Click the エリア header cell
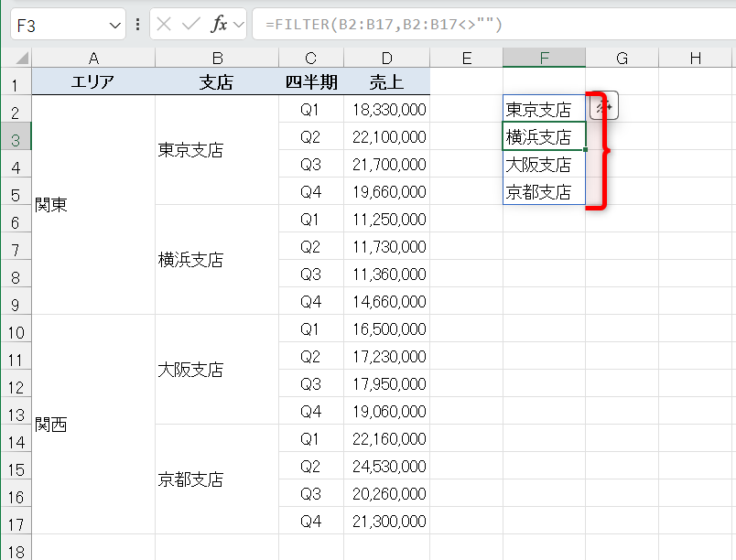736x560 pixels. 93,80
